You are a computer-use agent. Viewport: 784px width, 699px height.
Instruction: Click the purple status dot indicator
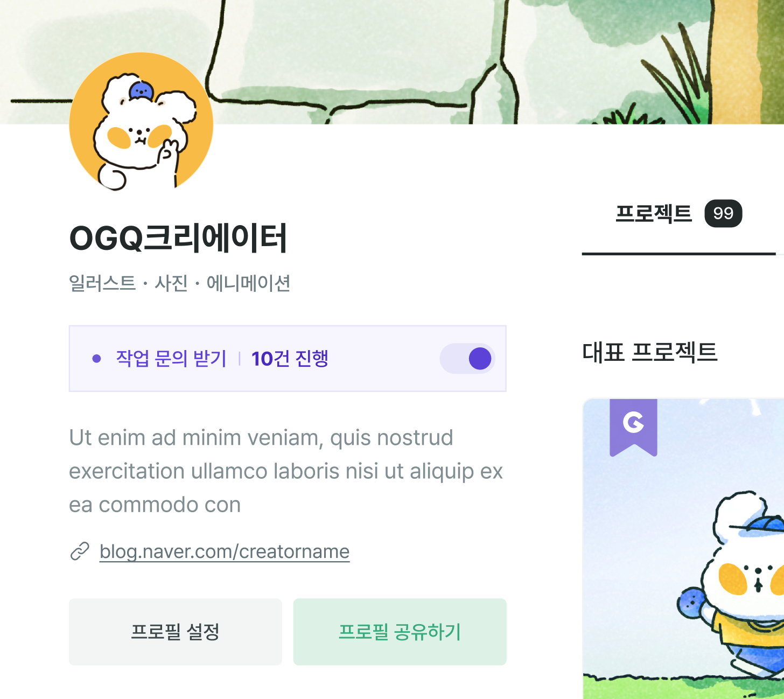click(x=97, y=359)
